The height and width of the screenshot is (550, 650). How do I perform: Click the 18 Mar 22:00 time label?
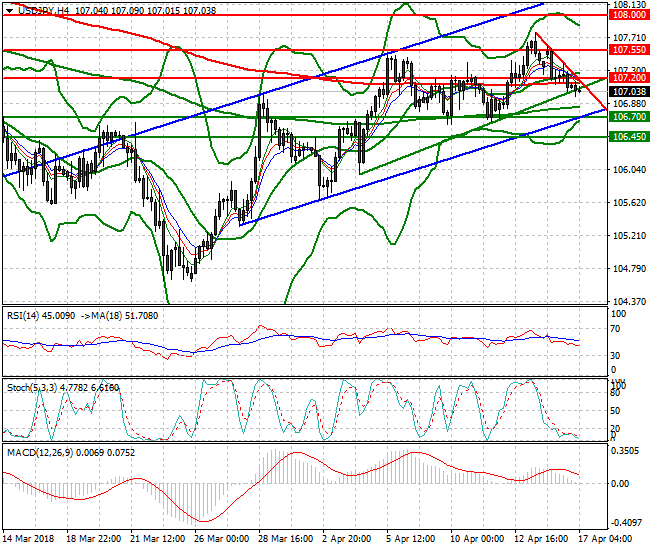coord(94,539)
